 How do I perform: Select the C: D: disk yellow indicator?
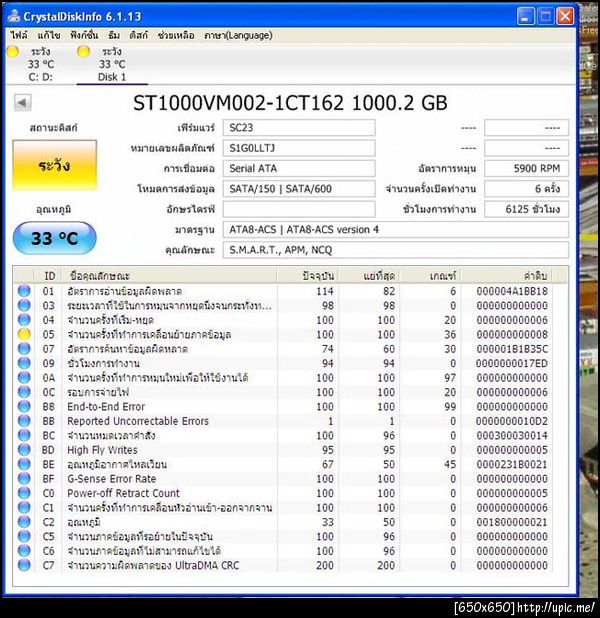coord(13,52)
